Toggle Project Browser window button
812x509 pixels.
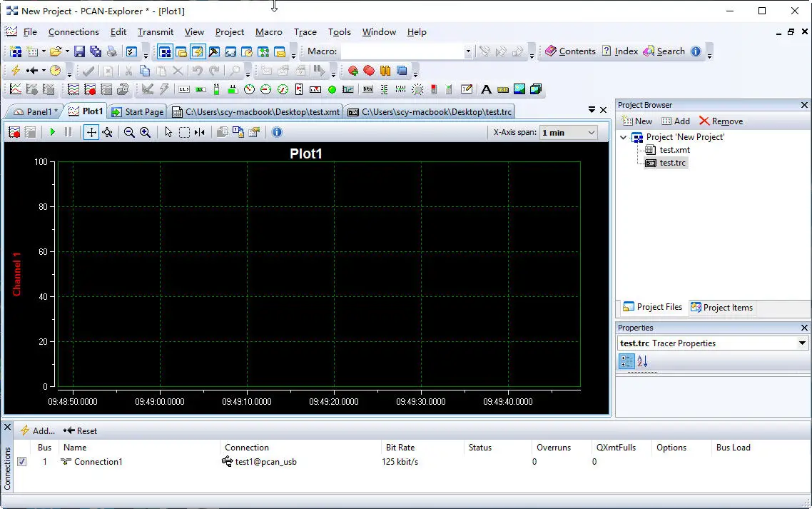coord(165,51)
